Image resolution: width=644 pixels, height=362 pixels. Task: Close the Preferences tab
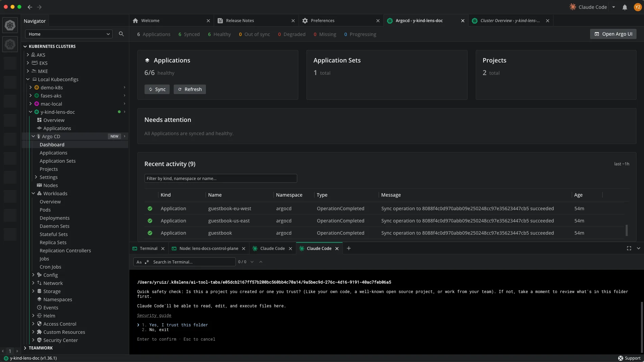(378, 21)
